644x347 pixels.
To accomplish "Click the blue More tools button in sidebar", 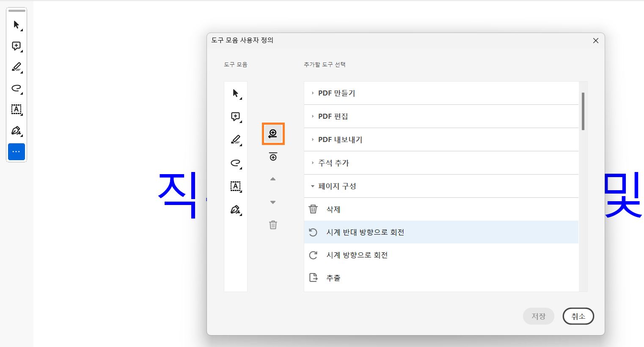I will coord(17,152).
